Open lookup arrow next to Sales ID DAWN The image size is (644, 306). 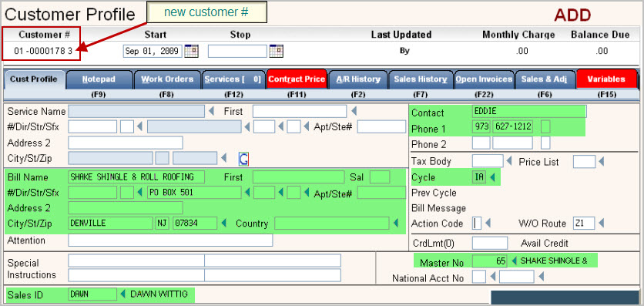(x=122, y=294)
